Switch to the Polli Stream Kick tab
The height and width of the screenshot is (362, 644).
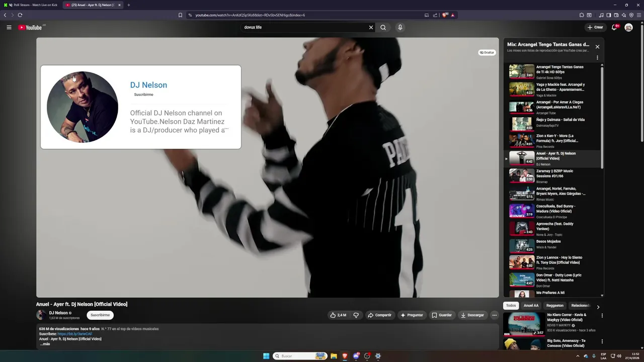pos(30,5)
